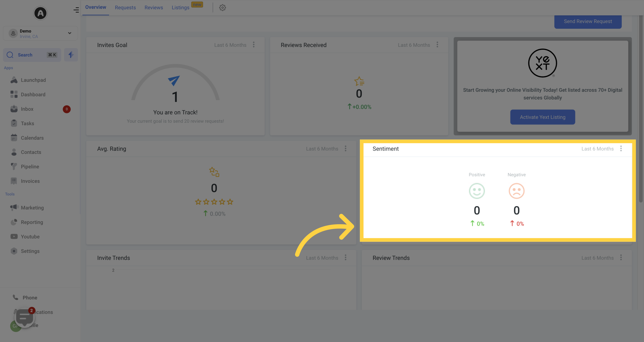Open the Sentiment widget overflow menu
The image size is (644, 342).
[621, 149]
